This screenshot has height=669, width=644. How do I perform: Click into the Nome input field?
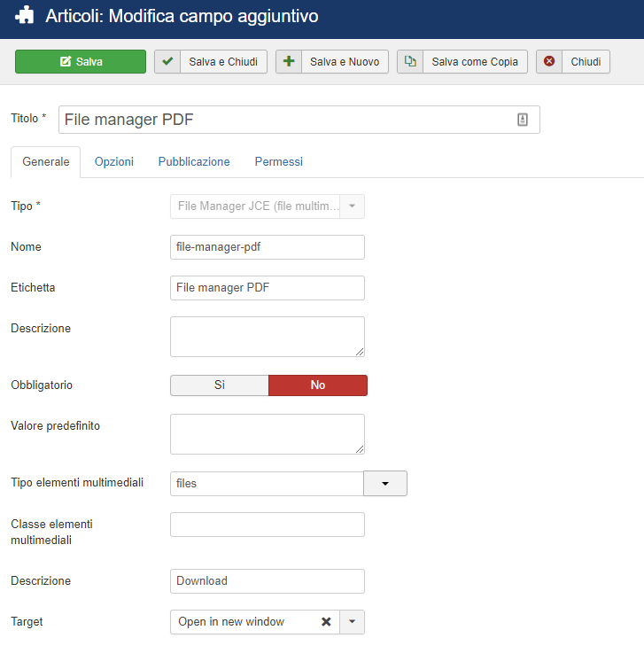click(268, 247)
